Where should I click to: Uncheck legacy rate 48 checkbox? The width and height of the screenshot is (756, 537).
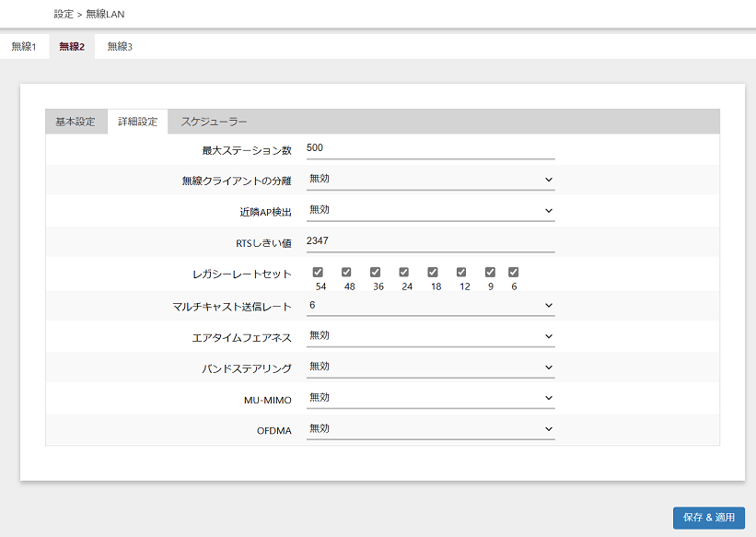(x=346, y=272)
